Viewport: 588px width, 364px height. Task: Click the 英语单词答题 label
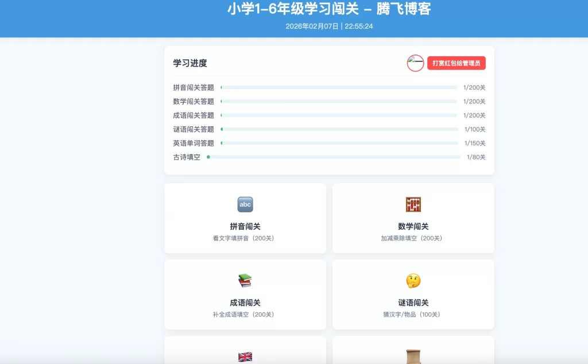coord(194,143)
